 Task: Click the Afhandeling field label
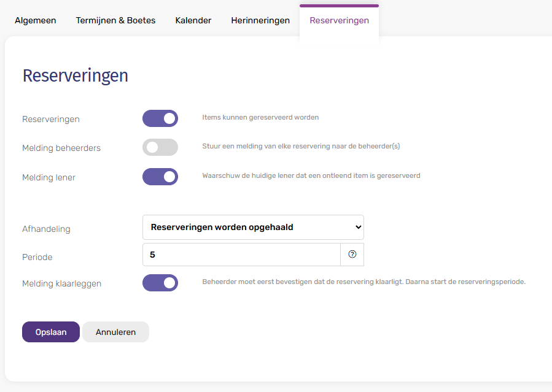click(46, 229)
